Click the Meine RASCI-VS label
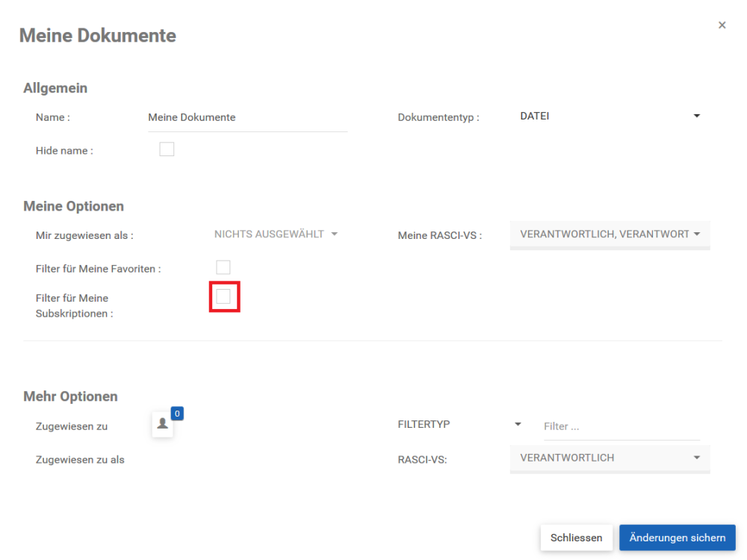This screenshot has width=747, height=560. [440, 236]
